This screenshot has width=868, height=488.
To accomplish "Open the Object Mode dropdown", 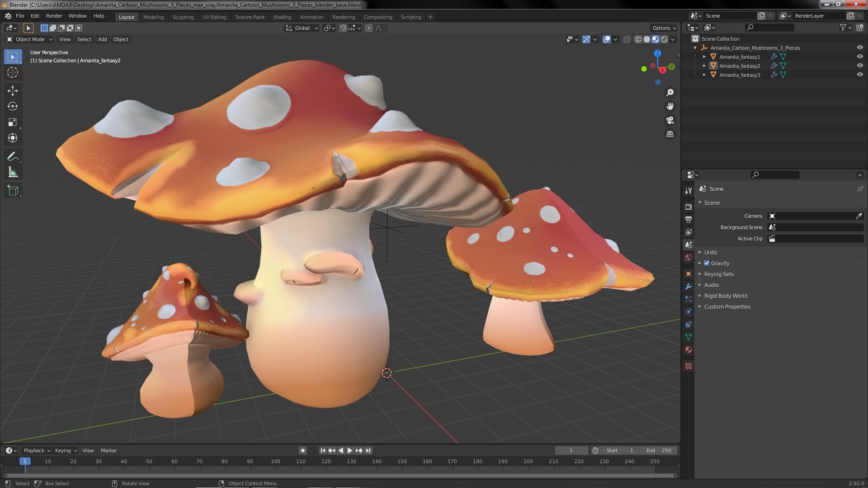I will point(30,39).
